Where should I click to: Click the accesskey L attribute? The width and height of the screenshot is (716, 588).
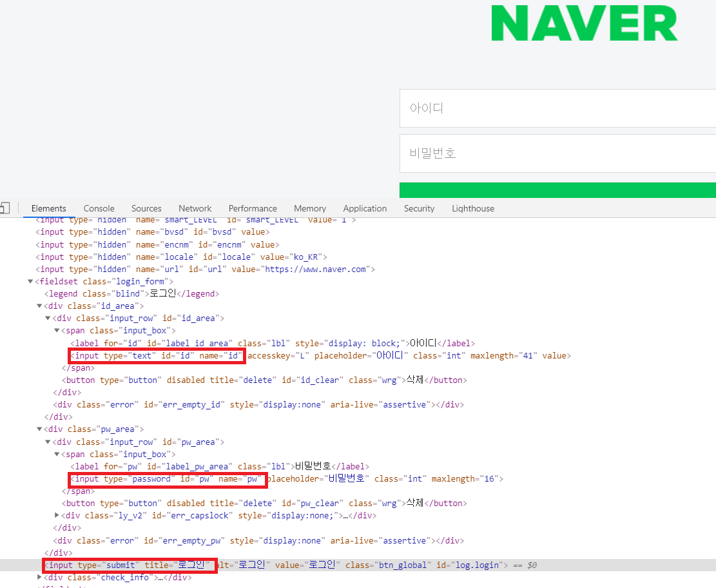(278, 355)
